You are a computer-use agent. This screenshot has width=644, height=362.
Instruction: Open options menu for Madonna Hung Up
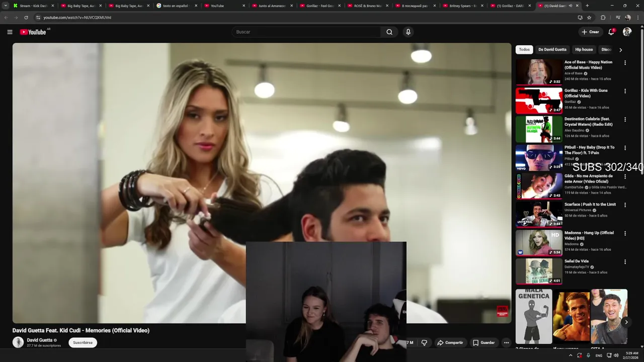click(625, 233)
